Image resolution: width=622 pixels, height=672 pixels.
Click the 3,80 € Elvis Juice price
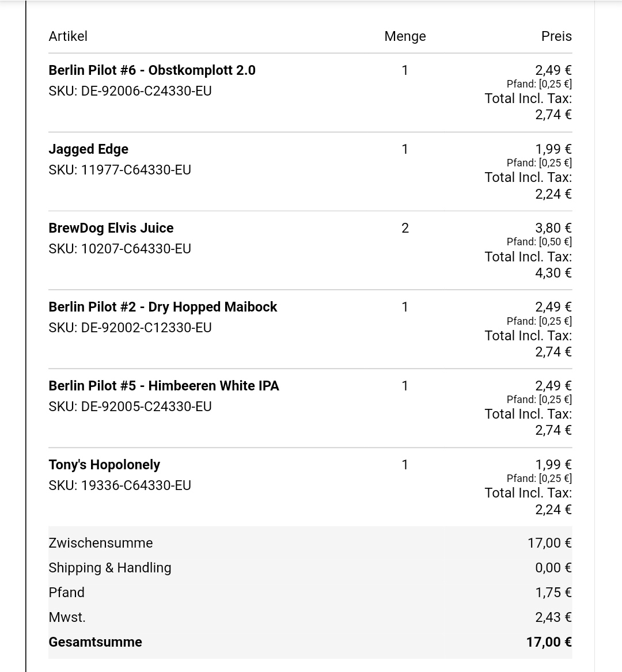(x=553, y=228)
